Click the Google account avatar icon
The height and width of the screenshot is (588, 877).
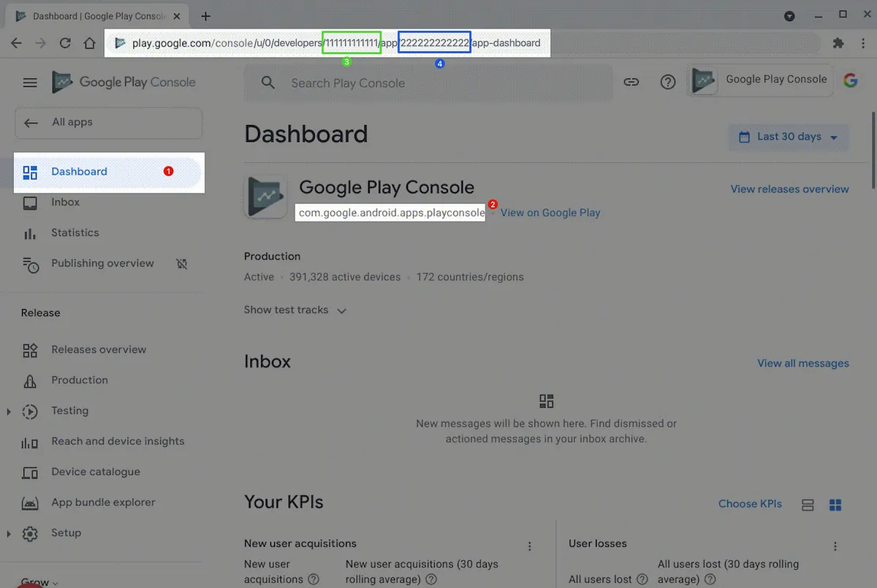850,81
